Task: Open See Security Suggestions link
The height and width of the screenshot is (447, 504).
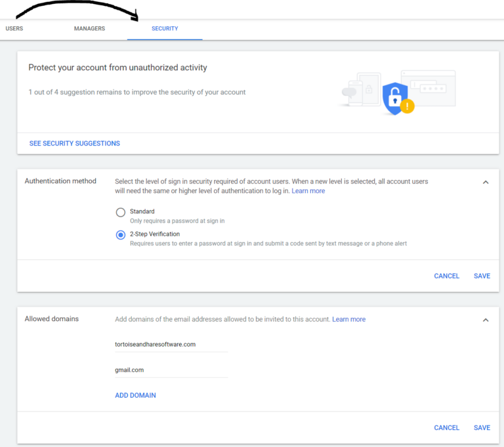Action: point(75,144)
